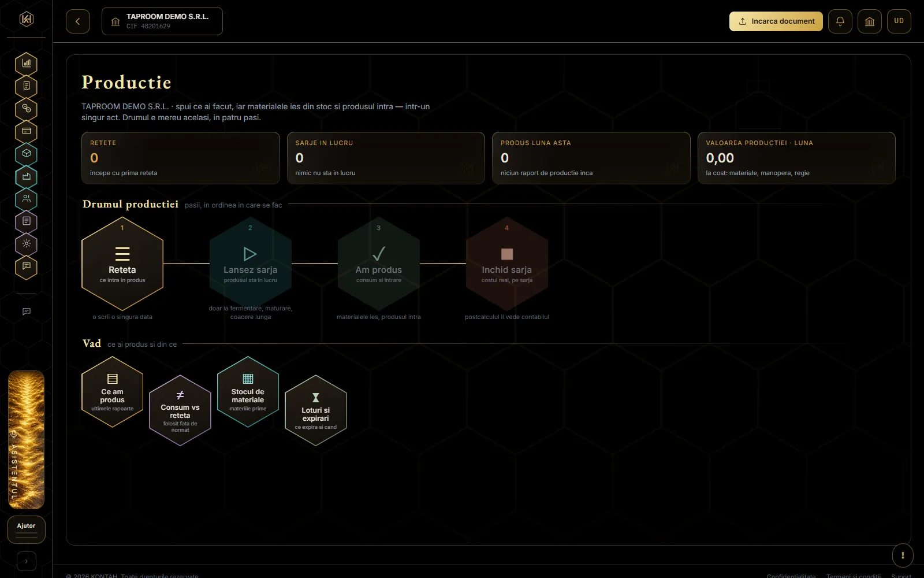Viewport: 924px width, 578px height.
Task: Open the people sidebar icon
Action: 27,199
